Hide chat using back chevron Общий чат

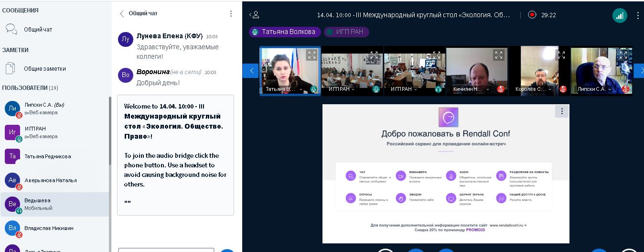click(x=138, y=13)
